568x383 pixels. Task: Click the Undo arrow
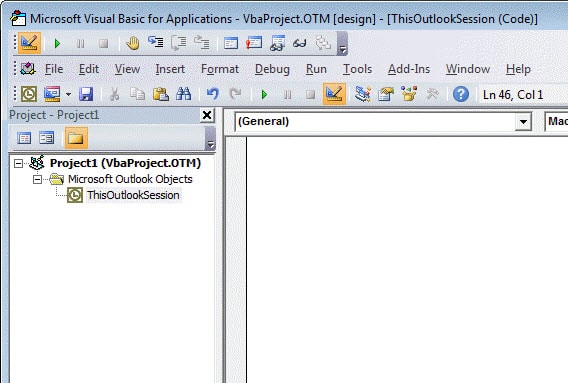[213, 95]
